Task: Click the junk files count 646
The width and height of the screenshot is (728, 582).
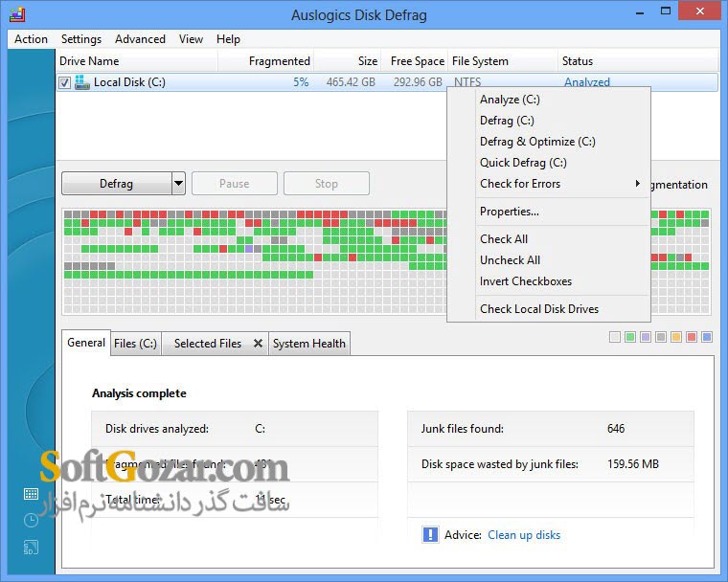Action: pos(616,429)
